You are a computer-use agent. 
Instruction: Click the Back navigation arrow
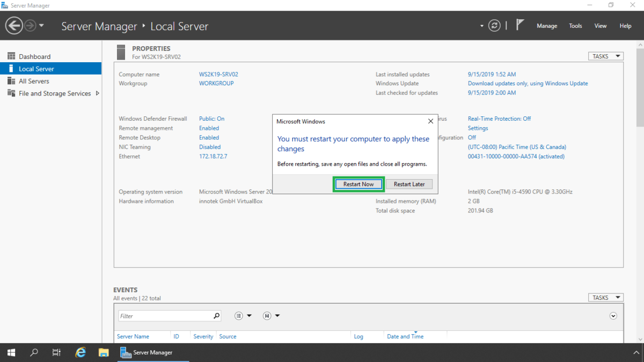pyautogui.click(x=14, y=25)
